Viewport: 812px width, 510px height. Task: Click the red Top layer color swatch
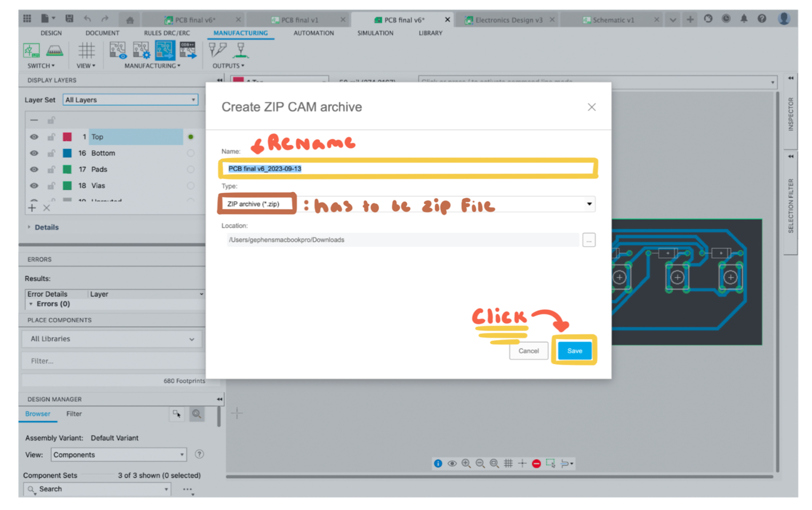click(x=67, y=137)
